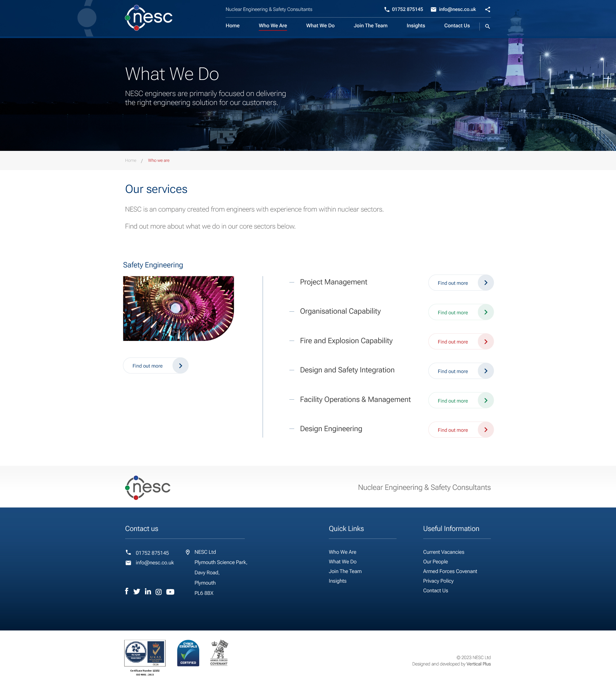Open the Instagram icon in footer

tap(158, 592)
